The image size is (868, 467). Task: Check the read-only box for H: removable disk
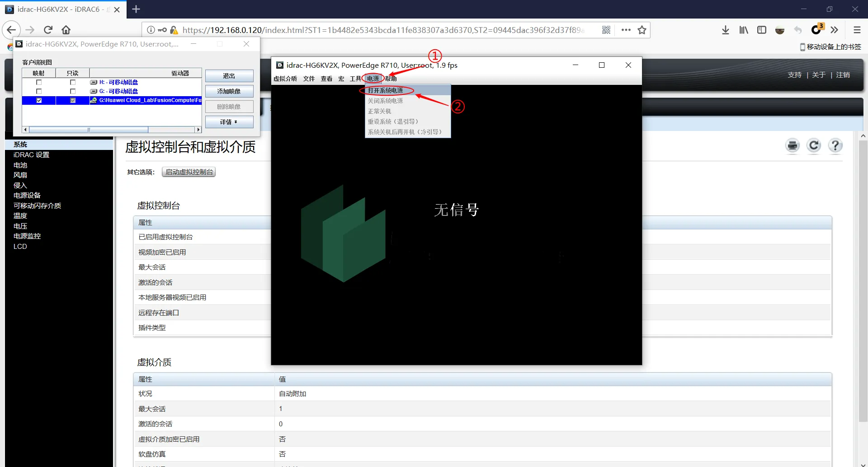73,82
